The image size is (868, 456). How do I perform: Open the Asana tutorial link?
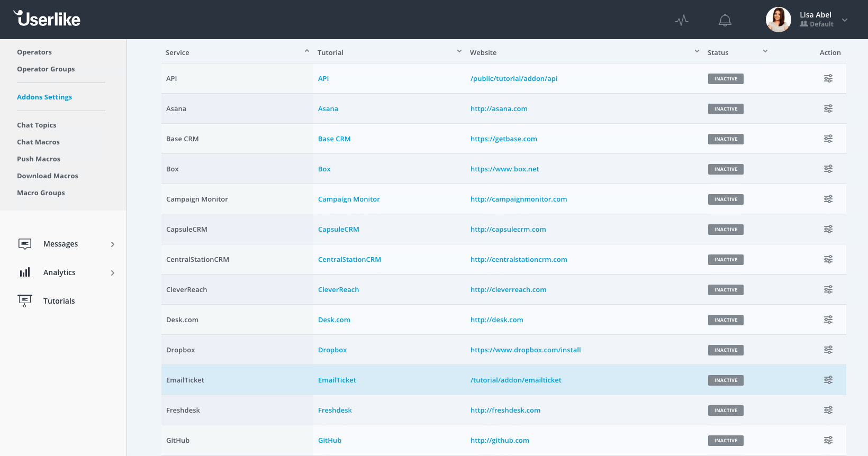tap(328, 109)
